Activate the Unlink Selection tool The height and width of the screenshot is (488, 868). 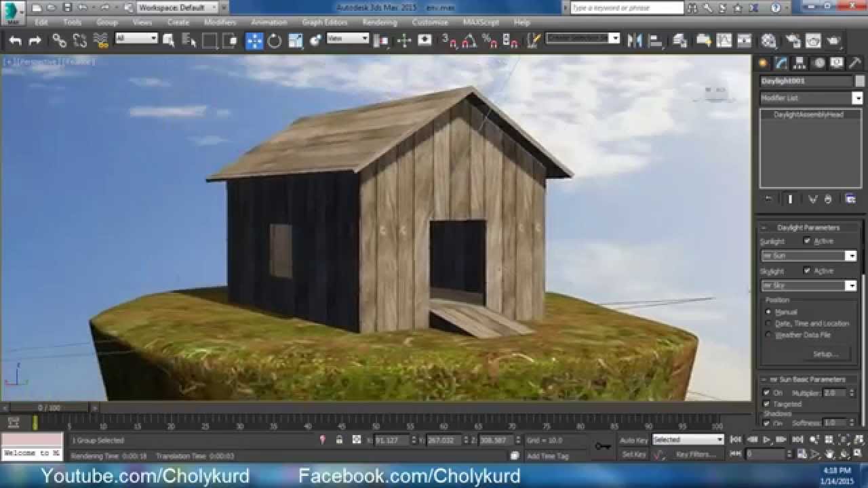tap(80, 41)
